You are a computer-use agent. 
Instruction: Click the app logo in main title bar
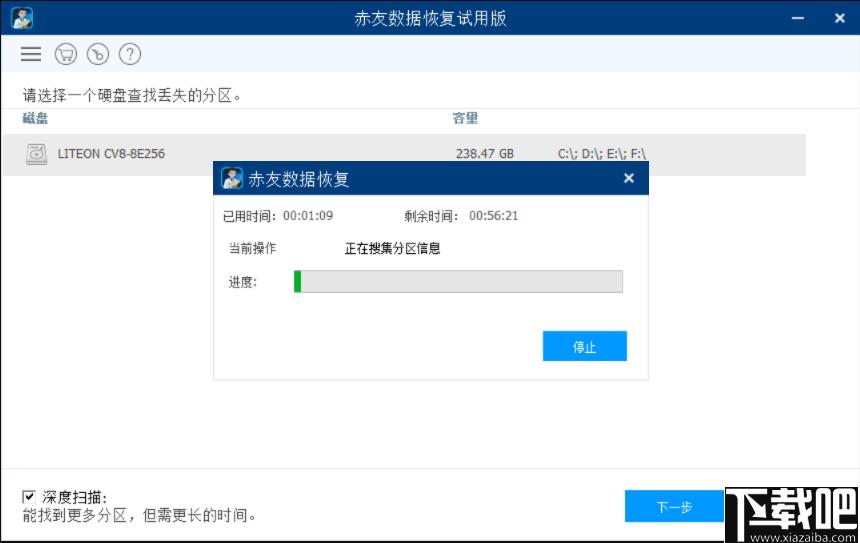(x=22, y=18)
